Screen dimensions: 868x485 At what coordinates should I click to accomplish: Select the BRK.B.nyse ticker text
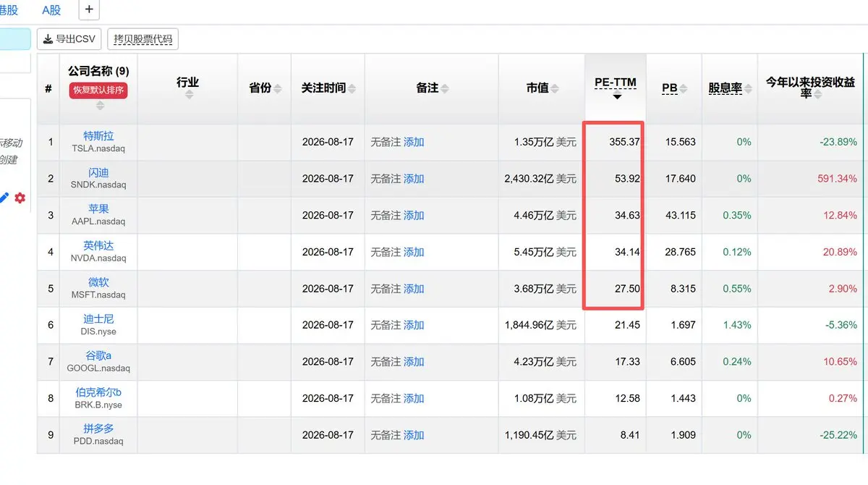tap(98, 405)
